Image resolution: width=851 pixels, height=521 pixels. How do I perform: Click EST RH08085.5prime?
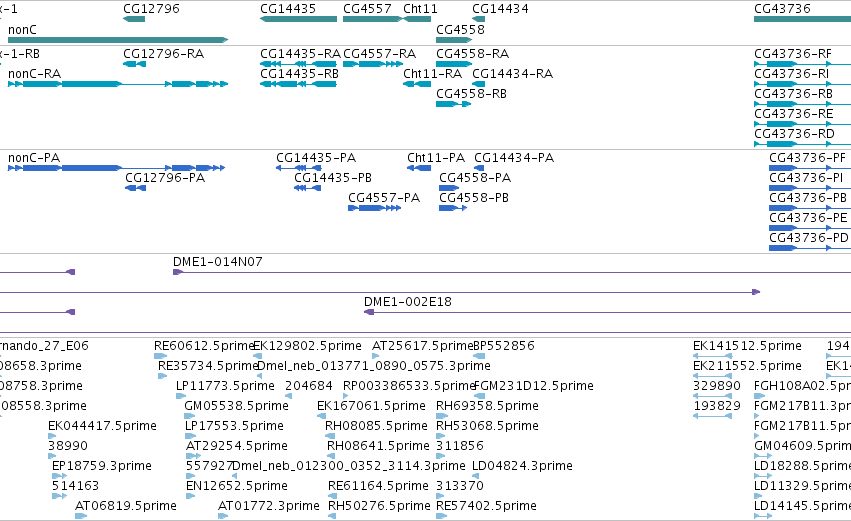331,437
